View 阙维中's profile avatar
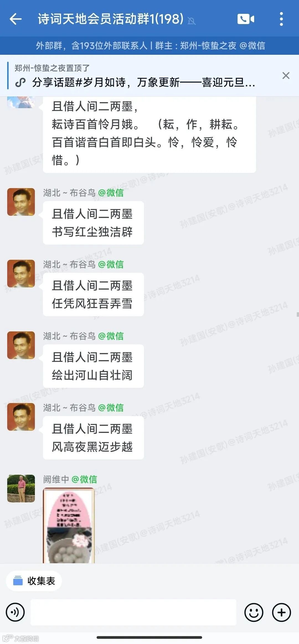The width and height of the screenshot is (299, 644). click(21, 489)
